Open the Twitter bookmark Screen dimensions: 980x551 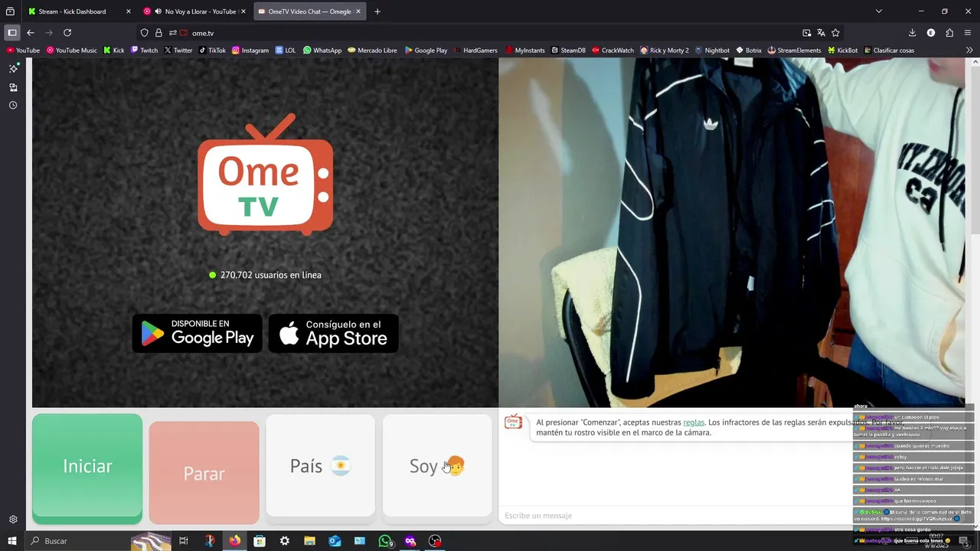click(x=178, y=51)
